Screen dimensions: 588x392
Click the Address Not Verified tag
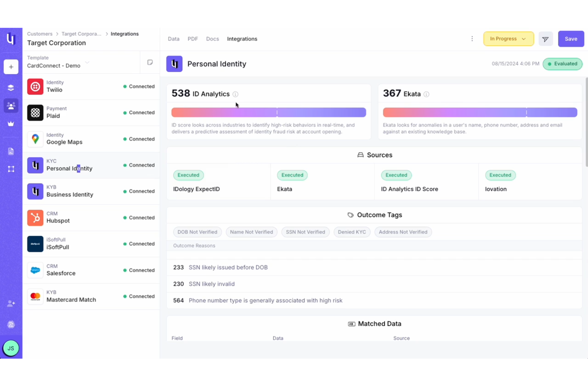pyautogui.click(x=403, y=232)
